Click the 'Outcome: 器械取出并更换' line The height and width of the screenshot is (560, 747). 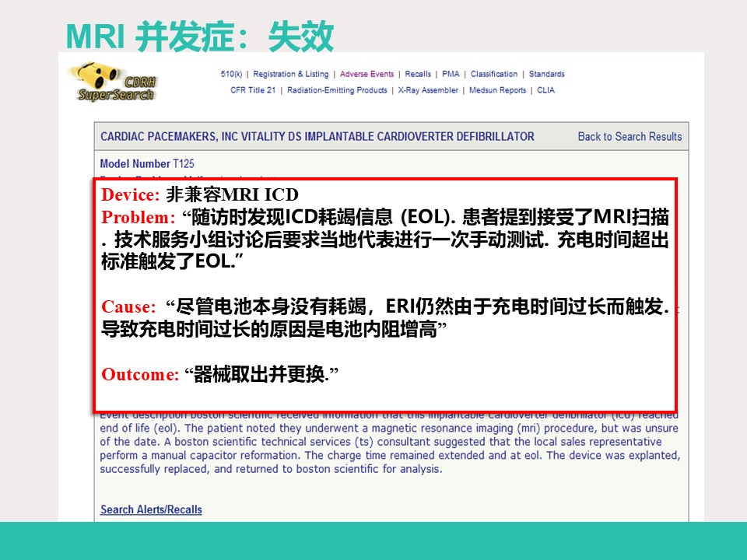219,374
